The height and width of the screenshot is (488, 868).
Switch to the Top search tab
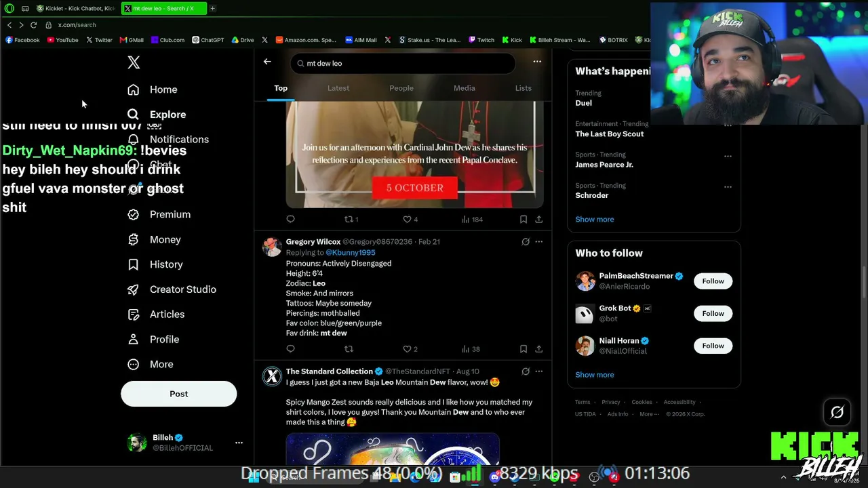281,88
